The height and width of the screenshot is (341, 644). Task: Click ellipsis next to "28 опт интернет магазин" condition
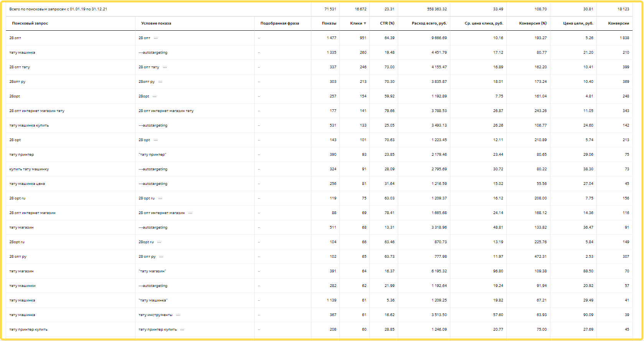[x=190, y=213]
